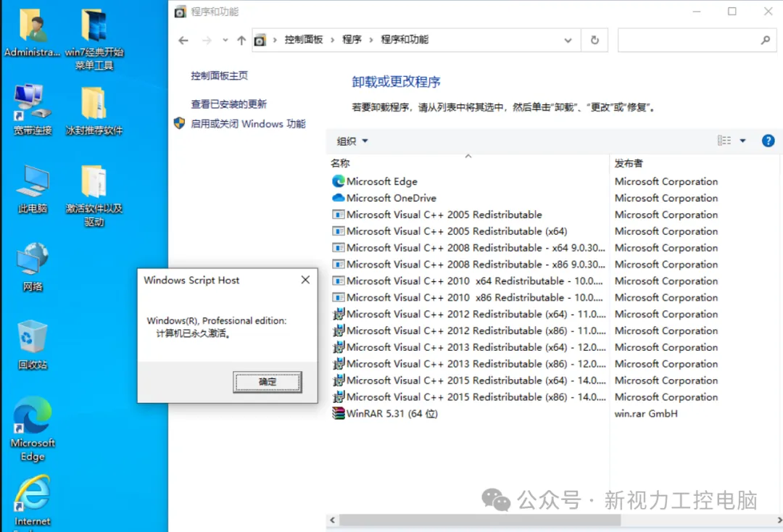Click the Microsoft OneDrive cloud icon
The image size is (783, 532).
tap(338, 198)
